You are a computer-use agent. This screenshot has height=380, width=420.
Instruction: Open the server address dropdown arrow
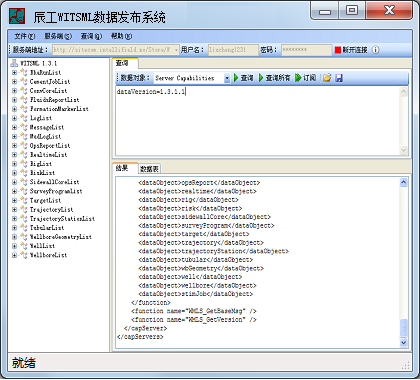(x=176, y=50)
